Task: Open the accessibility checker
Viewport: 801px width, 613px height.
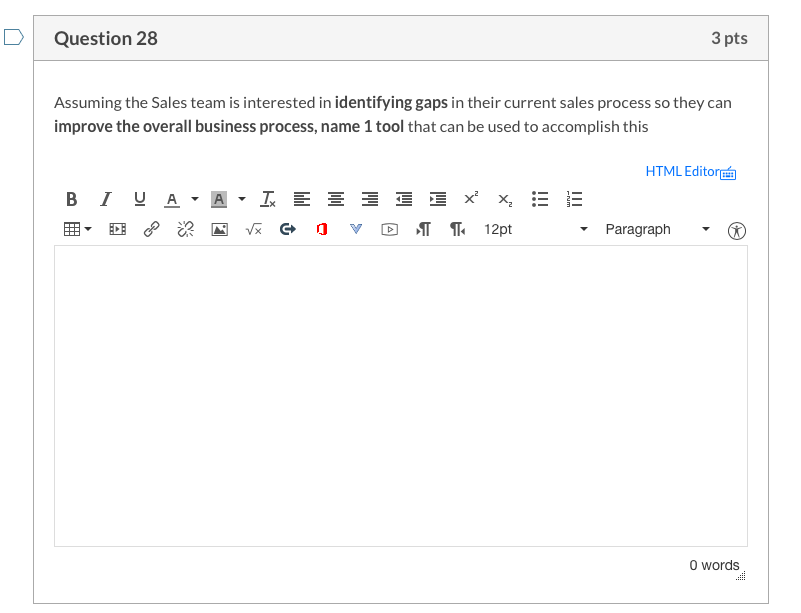Action: (737, 231)
